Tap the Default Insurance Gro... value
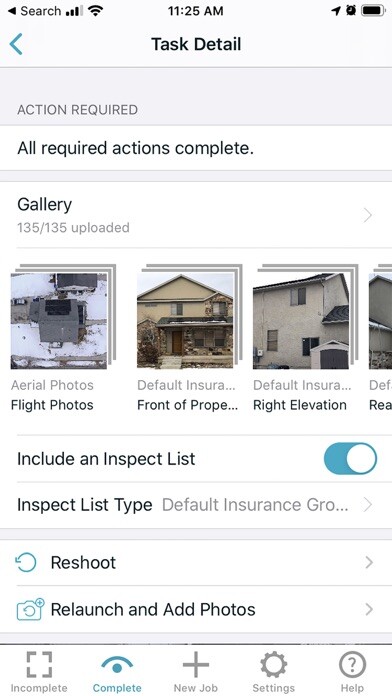This screenshot has width=392, height=696. click(x=255, y=505)
